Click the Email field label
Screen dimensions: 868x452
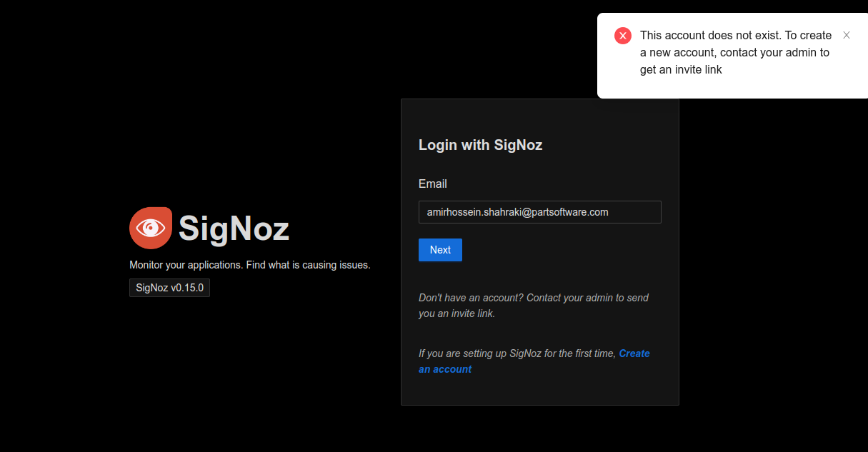[432, 184]
